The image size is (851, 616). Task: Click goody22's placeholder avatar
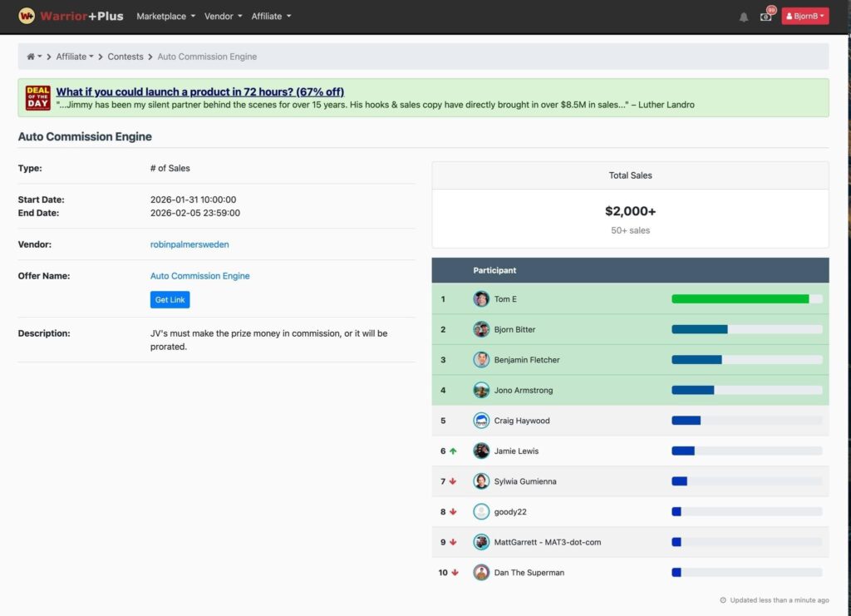coord(481,512)
